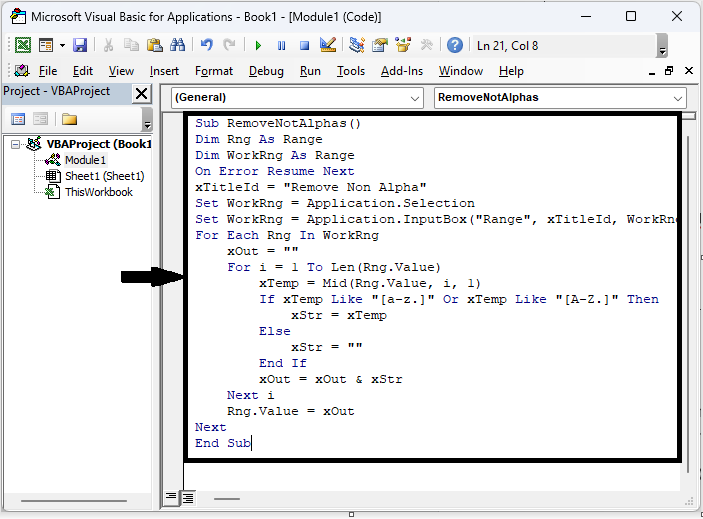Open the File menu
The width and height of the screenshot is (703, 519).
[48, 71]
